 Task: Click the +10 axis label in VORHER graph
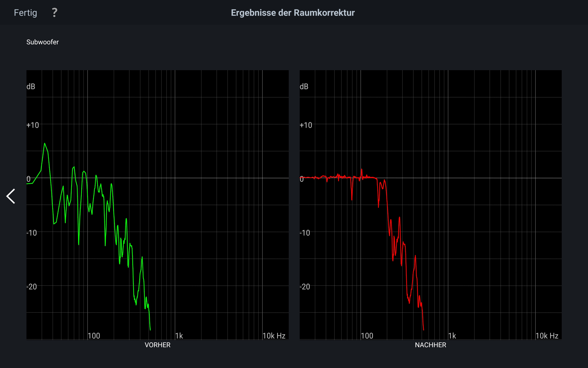(33, 125)
